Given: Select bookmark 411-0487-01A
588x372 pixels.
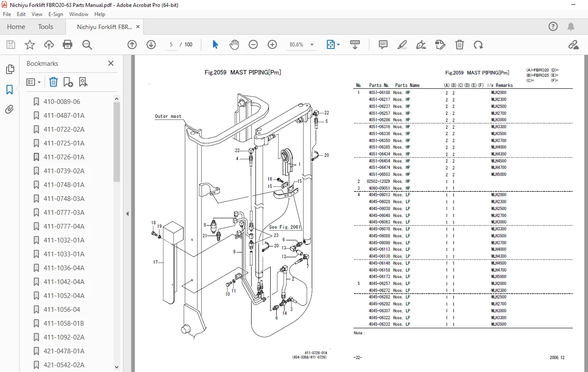Looking at the screenshot, I should click(64, 116).
